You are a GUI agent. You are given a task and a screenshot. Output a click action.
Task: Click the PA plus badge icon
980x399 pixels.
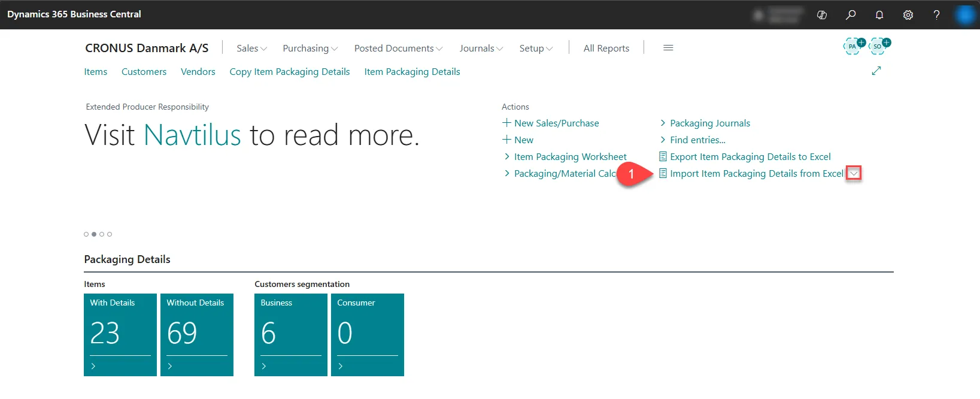(854, 46)
